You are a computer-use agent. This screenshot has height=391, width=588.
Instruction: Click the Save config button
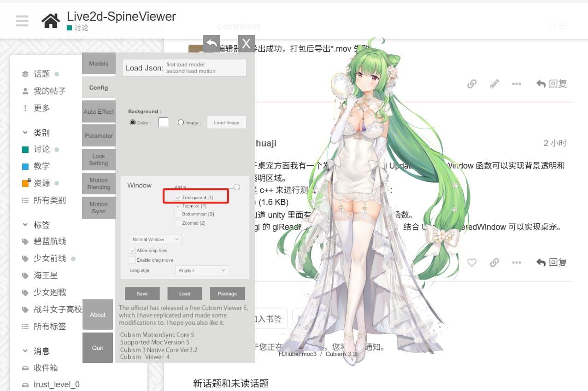click(142, 294)
